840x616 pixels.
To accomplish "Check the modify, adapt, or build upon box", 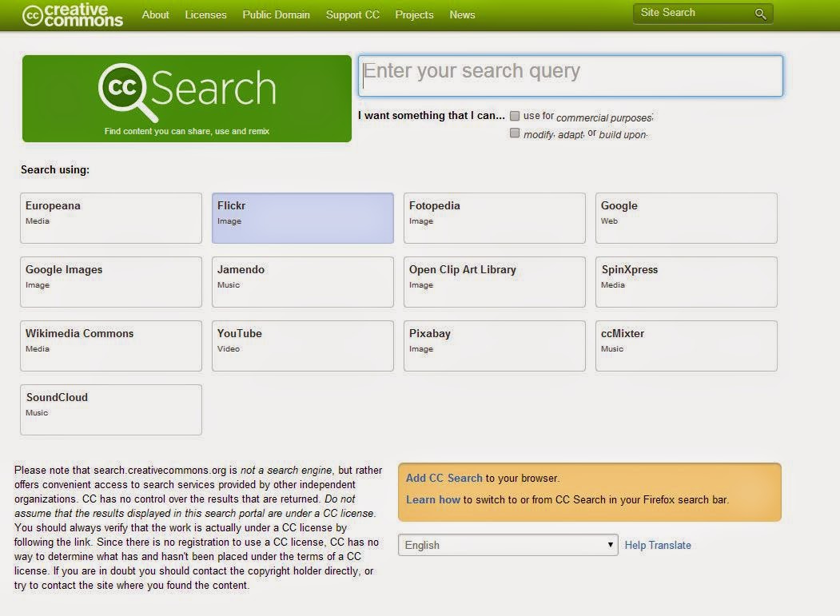I will pos(515,133).
